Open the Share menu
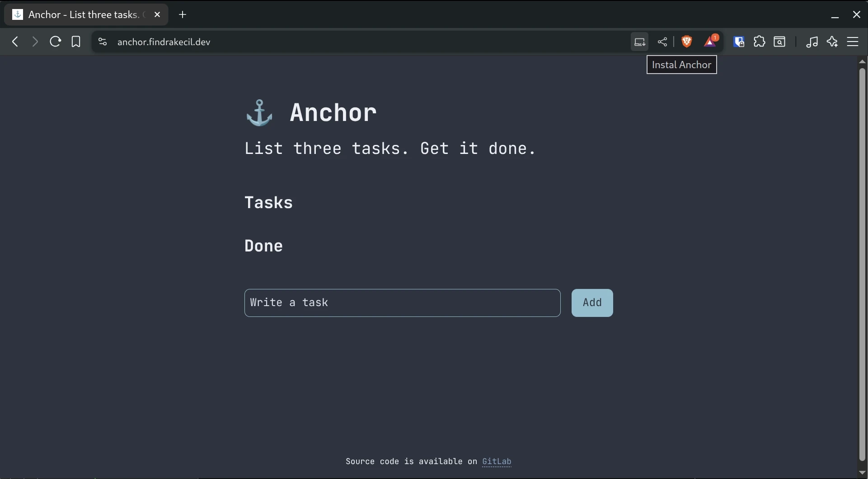868x479 pixels. [662, 42]
